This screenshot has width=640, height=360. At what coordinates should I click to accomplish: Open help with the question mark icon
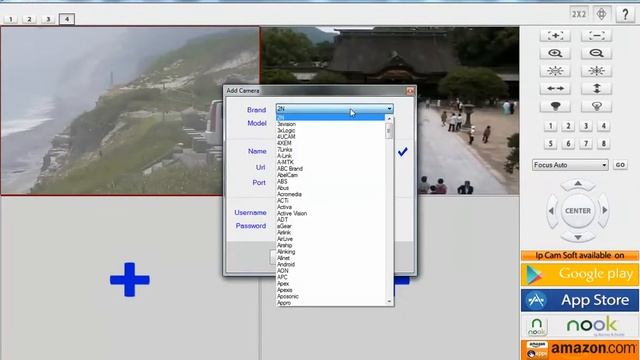coord(625,14)
